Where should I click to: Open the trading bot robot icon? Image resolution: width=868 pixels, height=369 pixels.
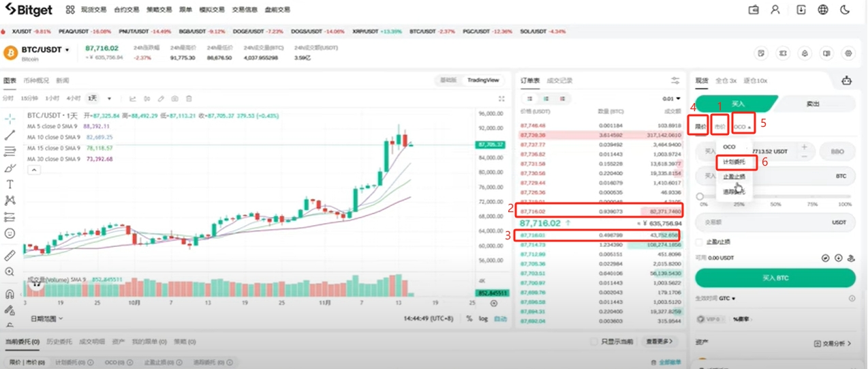(x=847, y=80)
